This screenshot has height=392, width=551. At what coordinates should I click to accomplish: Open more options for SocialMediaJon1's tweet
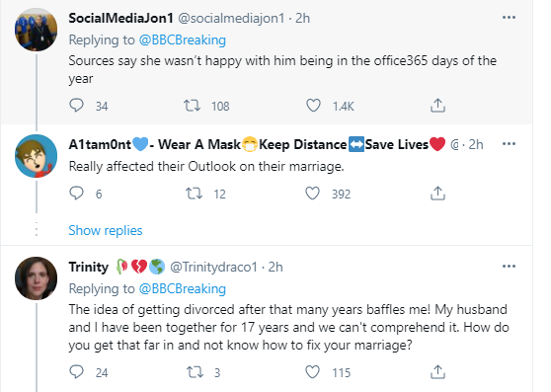509,17
